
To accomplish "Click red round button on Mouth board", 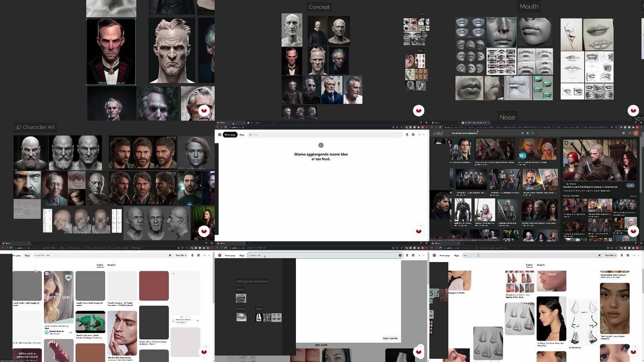I will click(633, 110).
